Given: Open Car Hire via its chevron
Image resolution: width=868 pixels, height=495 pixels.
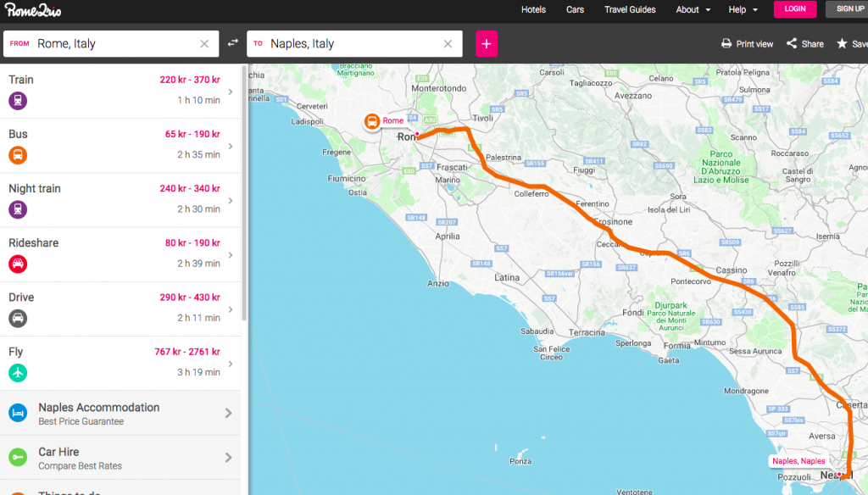Looking at the screenshot, I should [228, 458].
